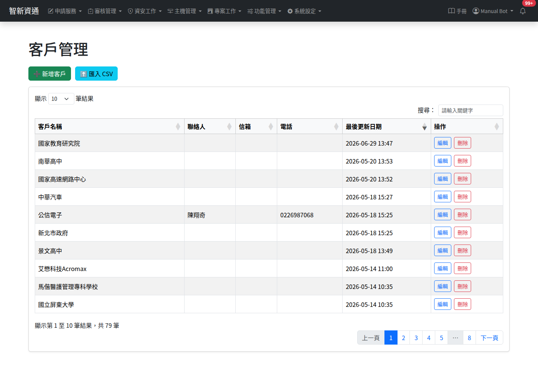Focus the 搜尋 keyword input field
Image resolution: width=538 pixels, height=392 pixels.
(x=471, y=111)
